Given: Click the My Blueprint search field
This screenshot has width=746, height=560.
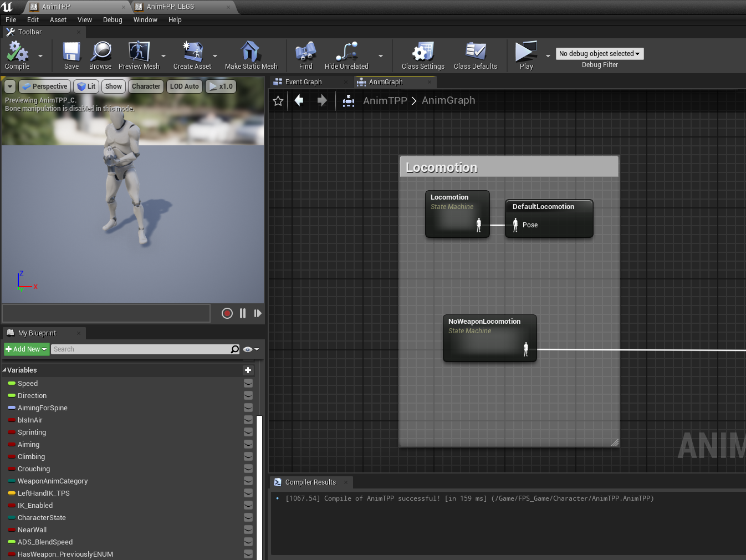Looking at the screenshot, I should point(141,349).
